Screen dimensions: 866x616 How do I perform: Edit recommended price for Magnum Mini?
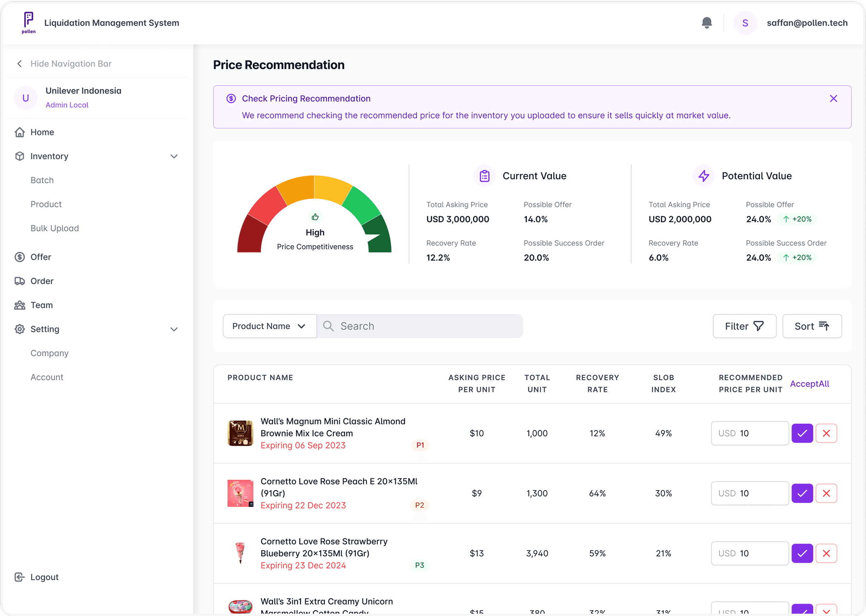tap(749, 433)
